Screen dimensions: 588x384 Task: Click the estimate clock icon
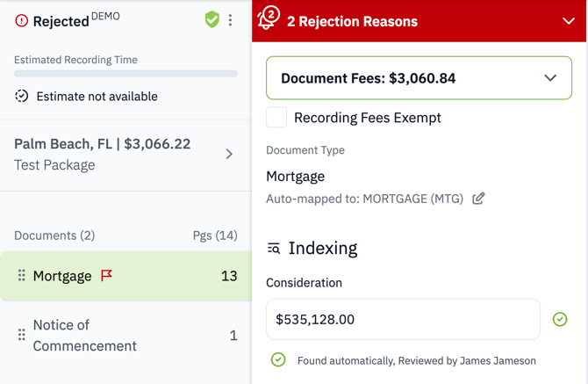(x=21, y=96)
